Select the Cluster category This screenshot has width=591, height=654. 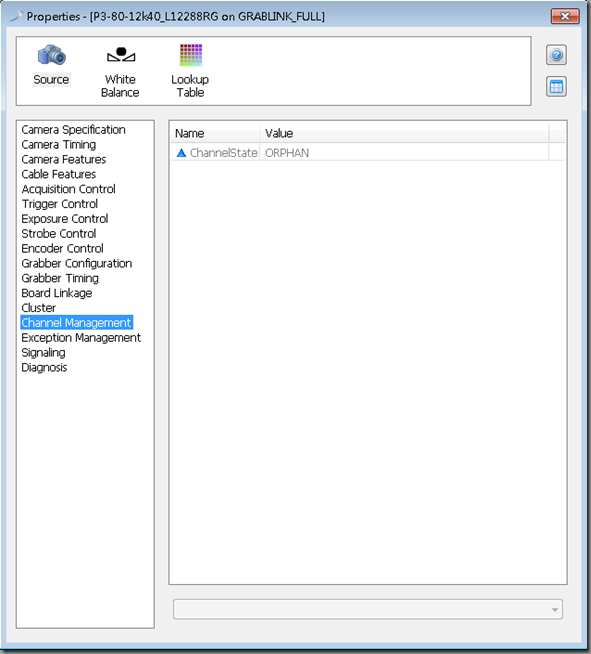[x=38, y=308]
